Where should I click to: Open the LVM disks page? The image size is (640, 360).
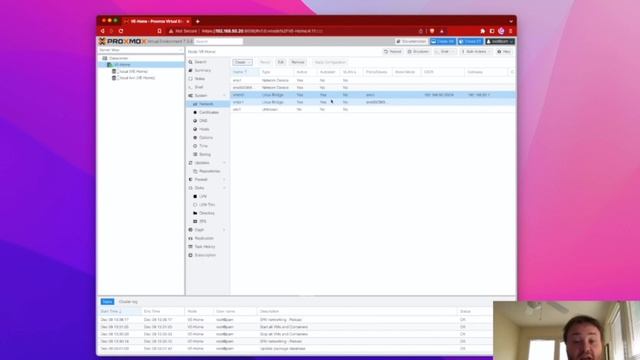pos(203,196)
